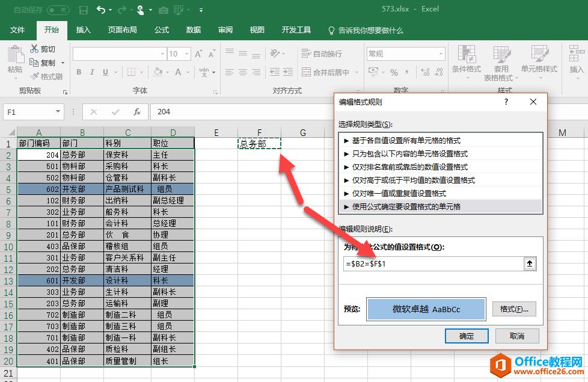588x382 pixels.
Task: Click the 格式(F)... button
Action: pos(513,309)
